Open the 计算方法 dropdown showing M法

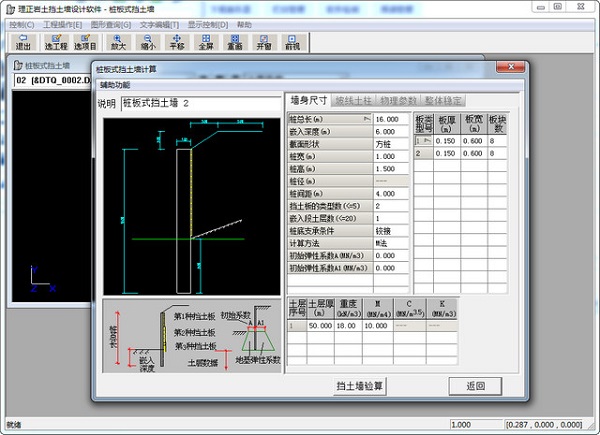click(391, 242)
